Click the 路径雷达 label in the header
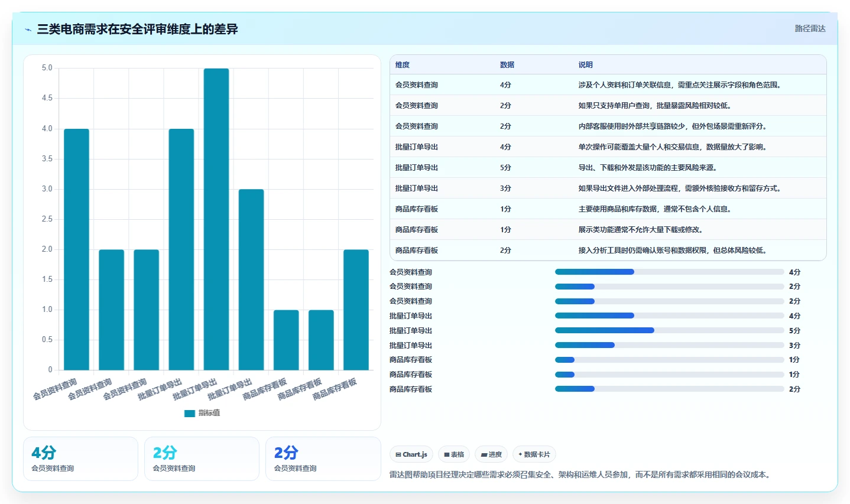The width and height of the screenshot is (850, 504). (x=810, y=28)
